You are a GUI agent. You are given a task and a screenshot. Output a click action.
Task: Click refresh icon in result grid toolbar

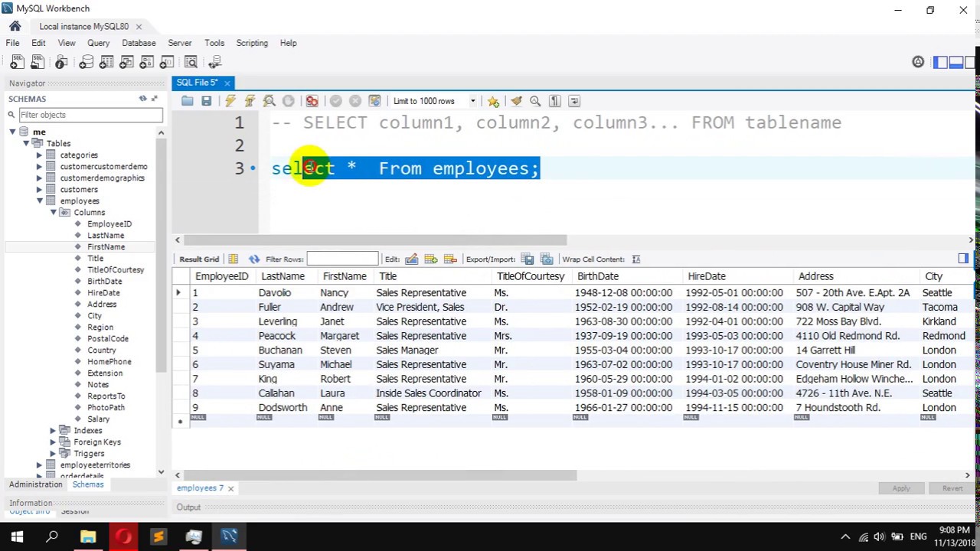coord(254,259)
